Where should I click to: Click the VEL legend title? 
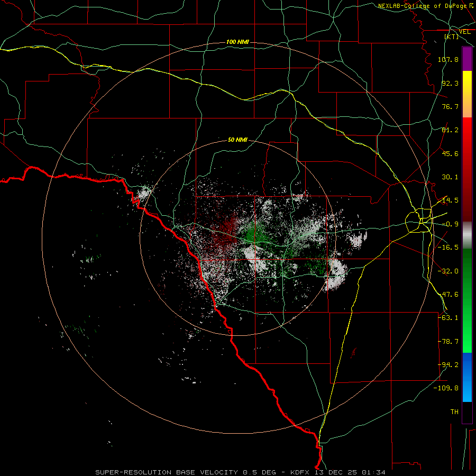click(464, 32)
